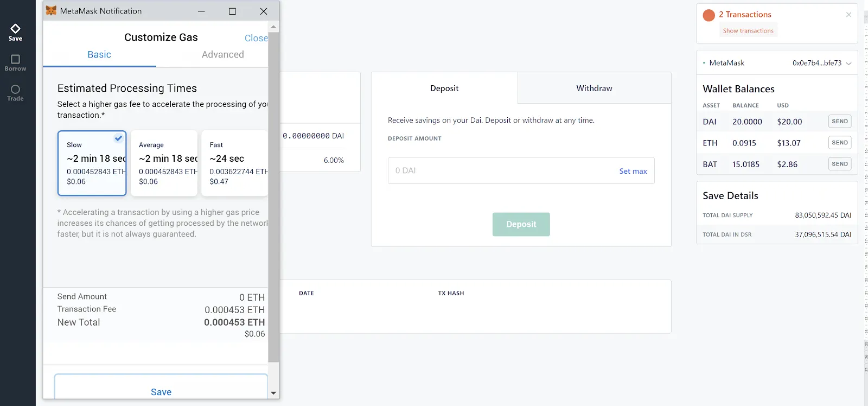This screenshot has height=406, width=868.
Task: Open the Borrow section icon
Action: tap(15, 59)
